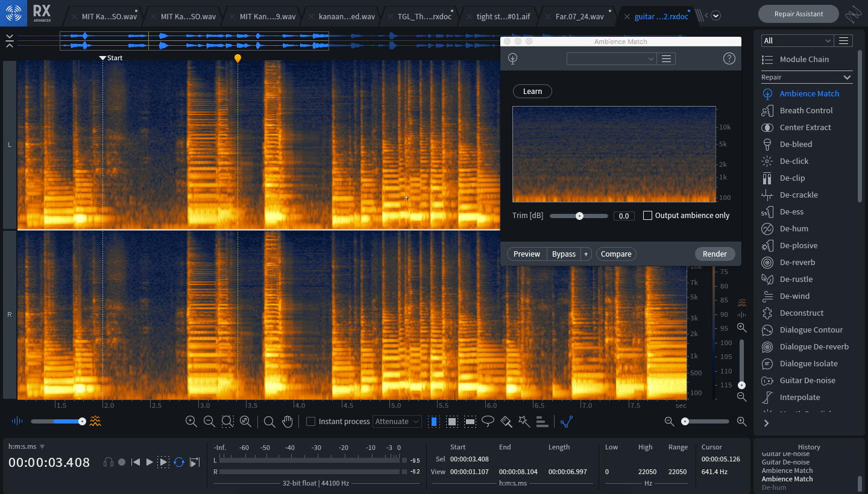Toggle loop playback
Screen dimensions: 868x494
pyautogui.click(x=178, y=461)
